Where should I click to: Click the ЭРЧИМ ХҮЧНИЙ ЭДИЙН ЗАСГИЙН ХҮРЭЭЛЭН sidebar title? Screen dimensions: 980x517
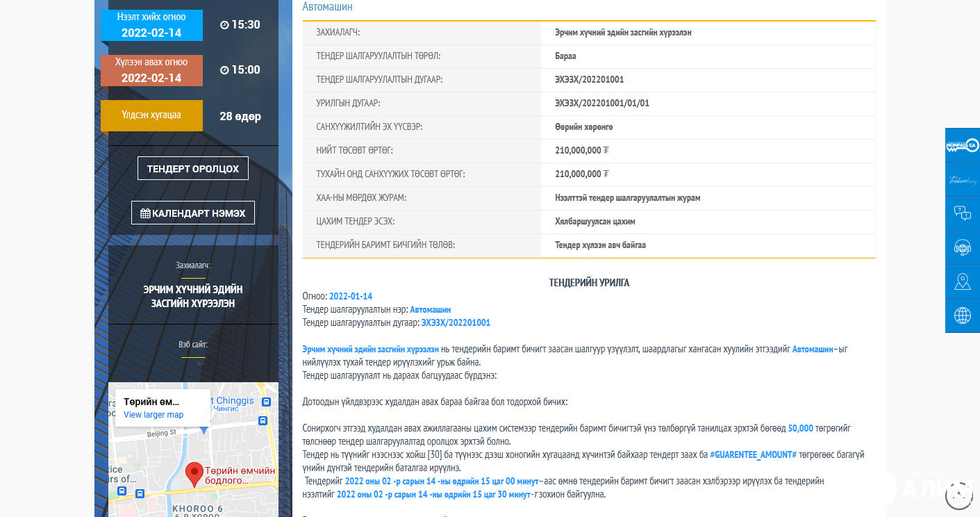pyautogui.click(x=193, y=297)
